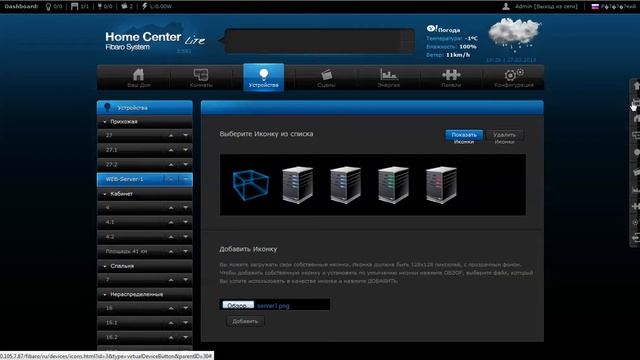Viewport: 640px width, 360px height.
Task: Open the Сцены tab
Action: tap(326, 78)
